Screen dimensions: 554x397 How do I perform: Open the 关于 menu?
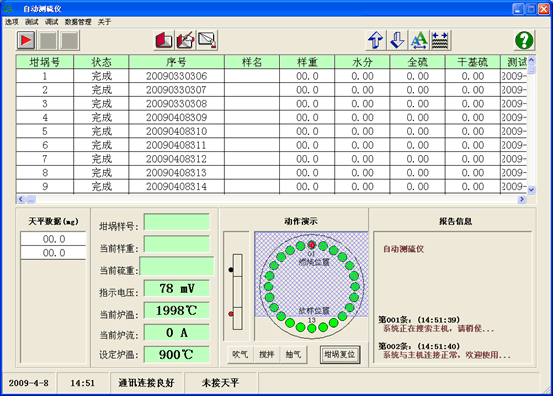[104, 22]
